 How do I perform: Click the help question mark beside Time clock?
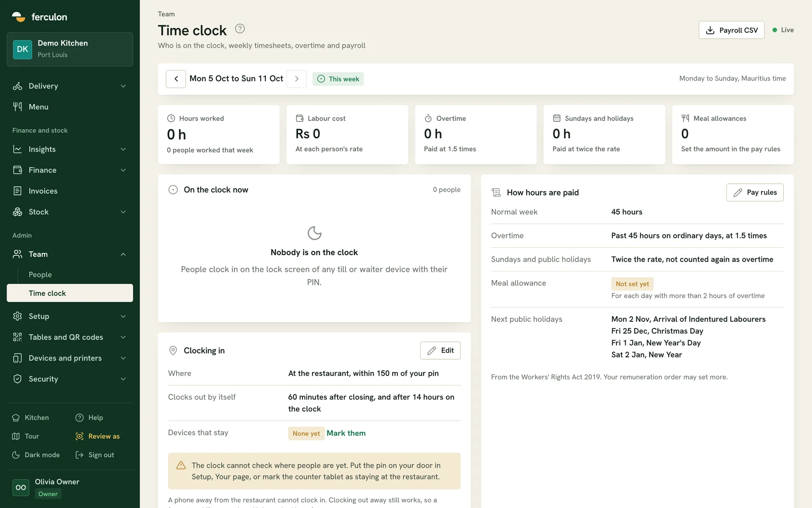click(x=240, y=29)
